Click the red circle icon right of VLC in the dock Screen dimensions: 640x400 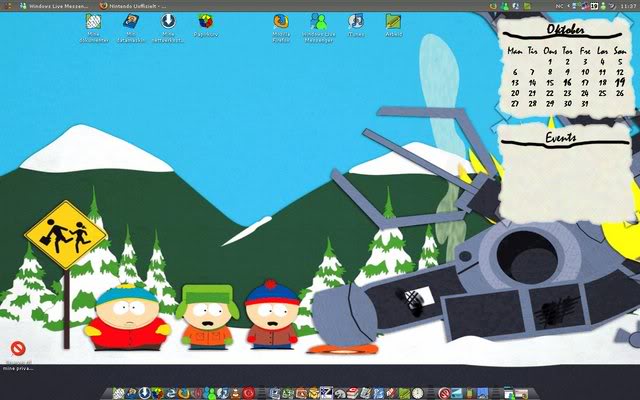point(248,393)
